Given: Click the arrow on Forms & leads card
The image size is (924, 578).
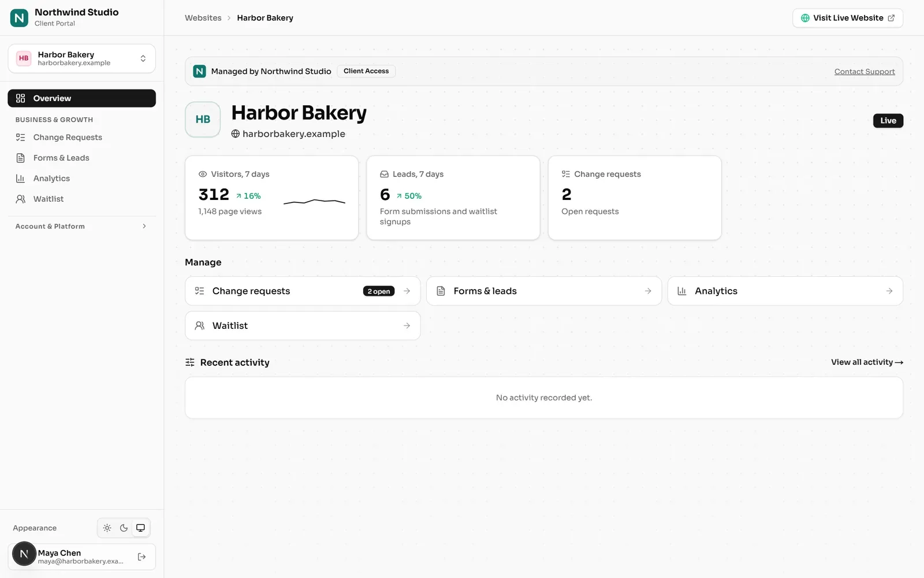Looking at the screenshot, I should click(648, 291).
